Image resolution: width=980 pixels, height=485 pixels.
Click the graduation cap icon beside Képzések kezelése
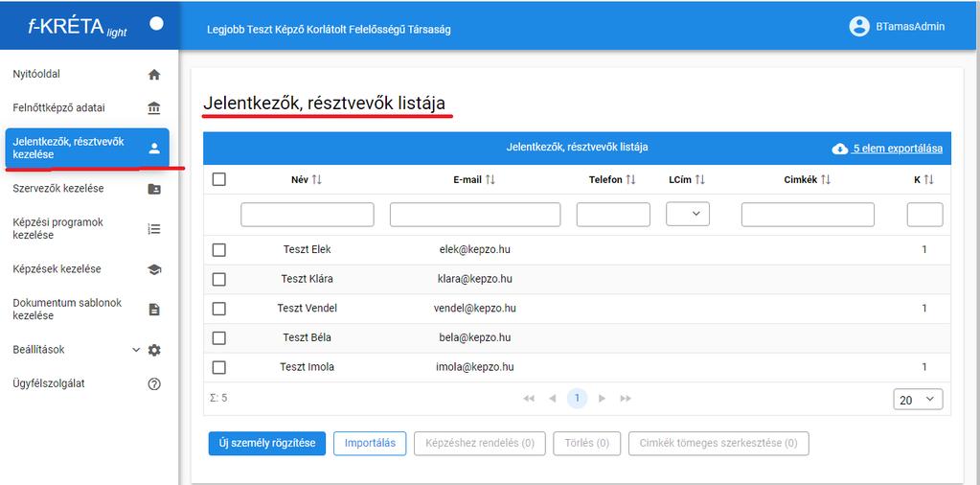[x=153, y=269]
